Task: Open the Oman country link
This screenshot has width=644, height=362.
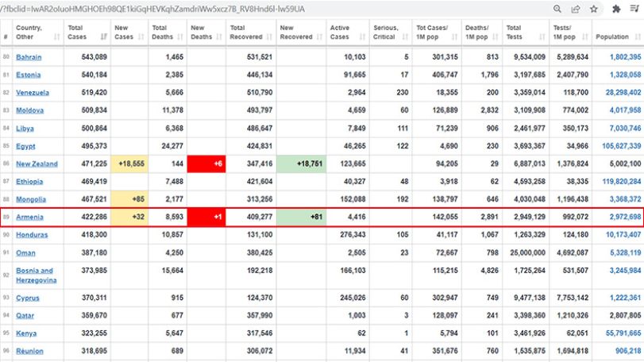Action: pos(25,252)
